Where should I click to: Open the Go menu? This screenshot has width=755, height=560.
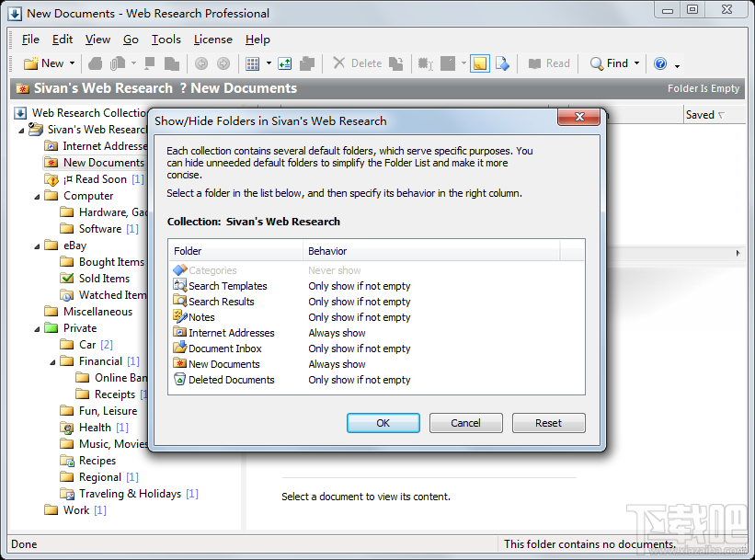(x=131, y=40)
